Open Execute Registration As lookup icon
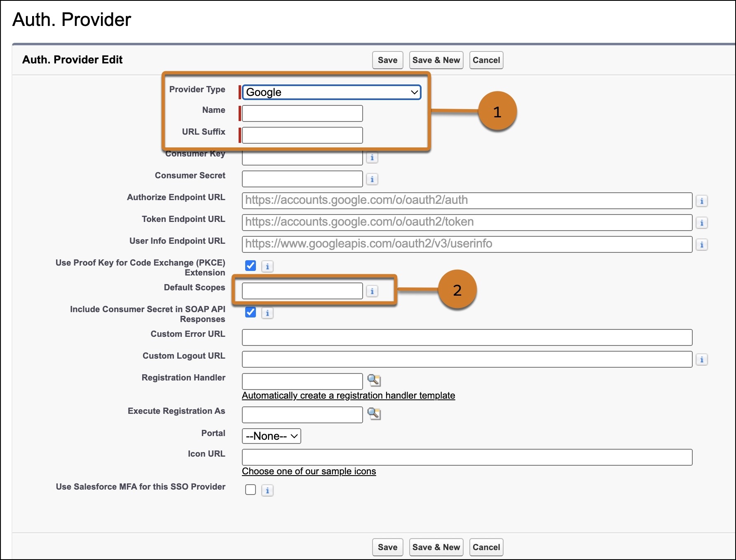The width and height of the screenshot is (736, 560). pos(374,413)
